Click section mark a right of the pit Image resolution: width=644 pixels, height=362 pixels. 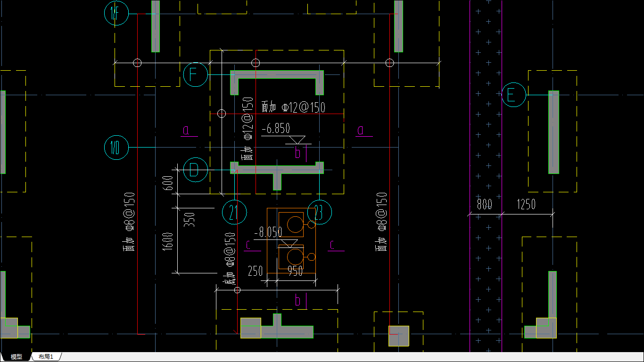[361, 130]
